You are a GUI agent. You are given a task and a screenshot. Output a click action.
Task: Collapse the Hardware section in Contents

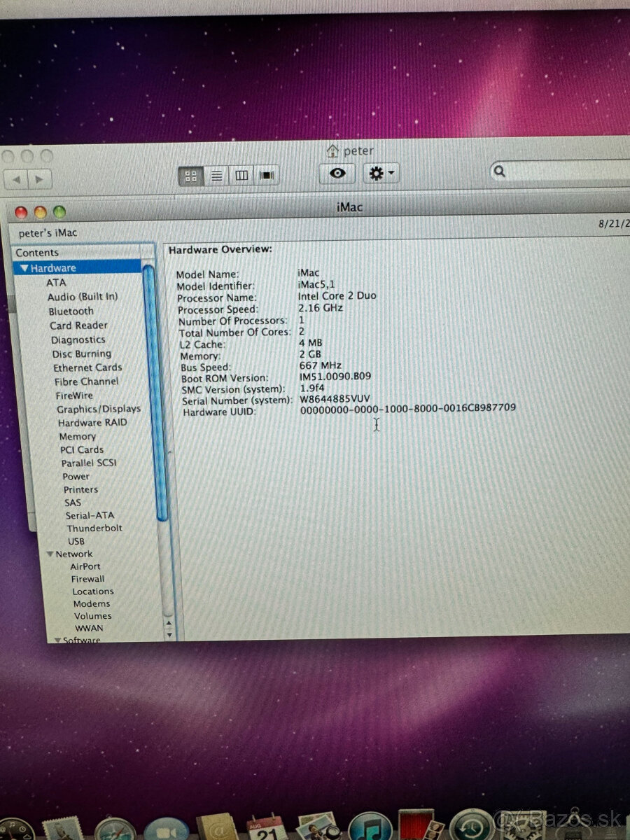[24, 267]
